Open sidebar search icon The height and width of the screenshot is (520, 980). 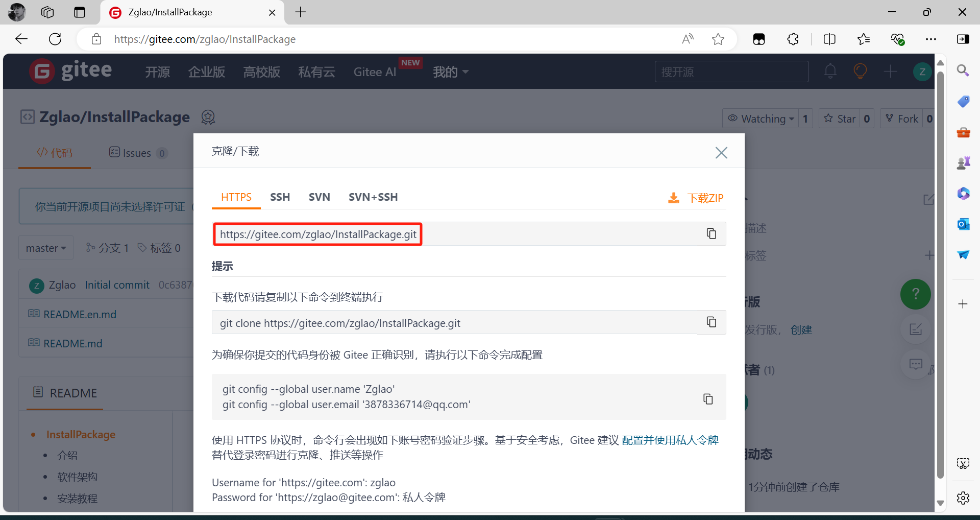coord(963,70)
